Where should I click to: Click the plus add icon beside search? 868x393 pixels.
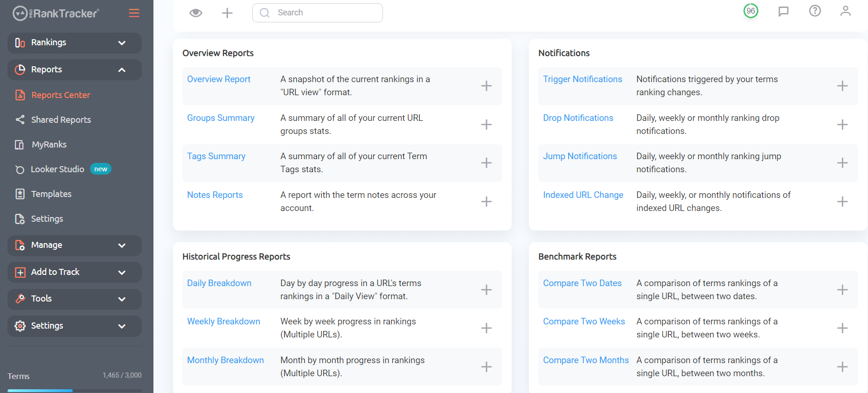(227, 13)
